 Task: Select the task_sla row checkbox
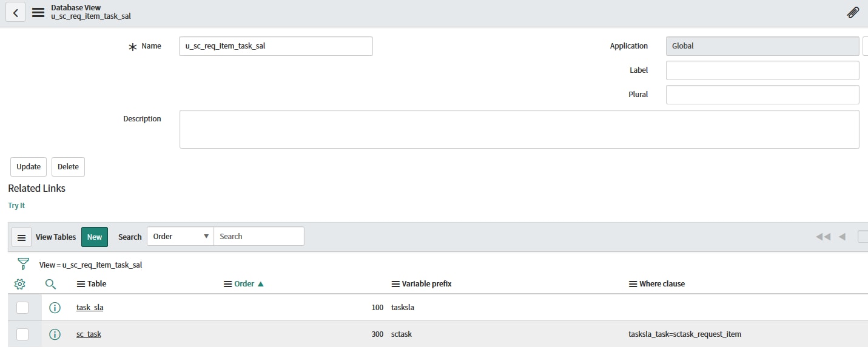[22, 308]
